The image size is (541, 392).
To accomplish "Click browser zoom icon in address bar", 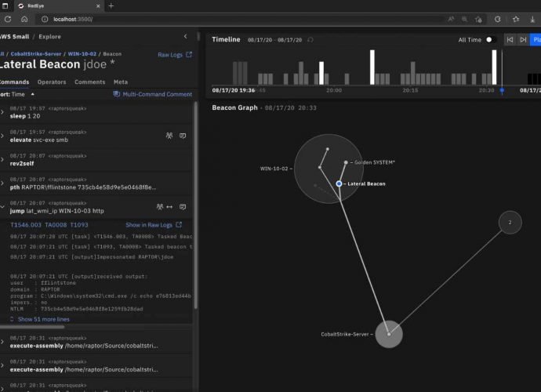I will (464, 19).
